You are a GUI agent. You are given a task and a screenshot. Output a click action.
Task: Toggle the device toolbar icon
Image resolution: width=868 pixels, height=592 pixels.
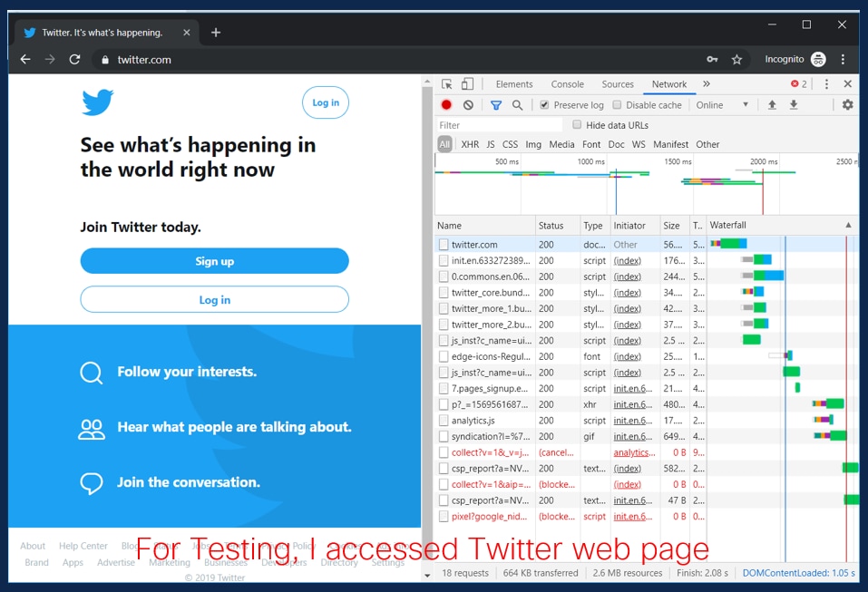click(467, 84)
